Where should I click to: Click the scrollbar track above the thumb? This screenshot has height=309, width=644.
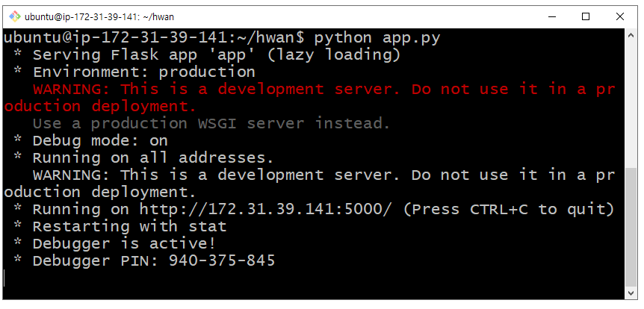[x=631, y=104]
